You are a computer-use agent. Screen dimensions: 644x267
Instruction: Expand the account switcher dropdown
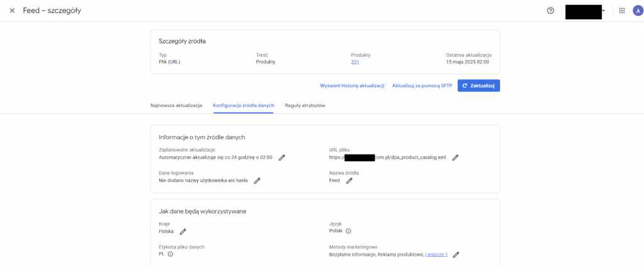click(x=604, y=11)
